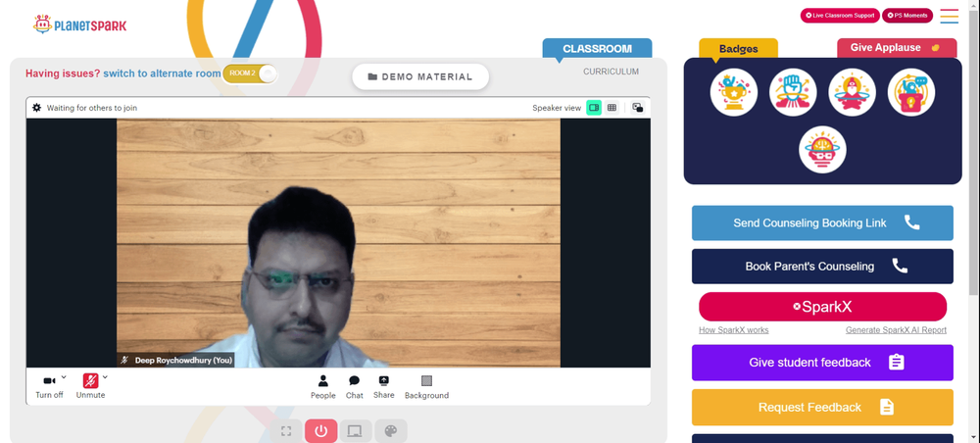This screenshot has width=980, height=443.
Task: Click the muted mic icon on name tag
Action: click(125, 361)
